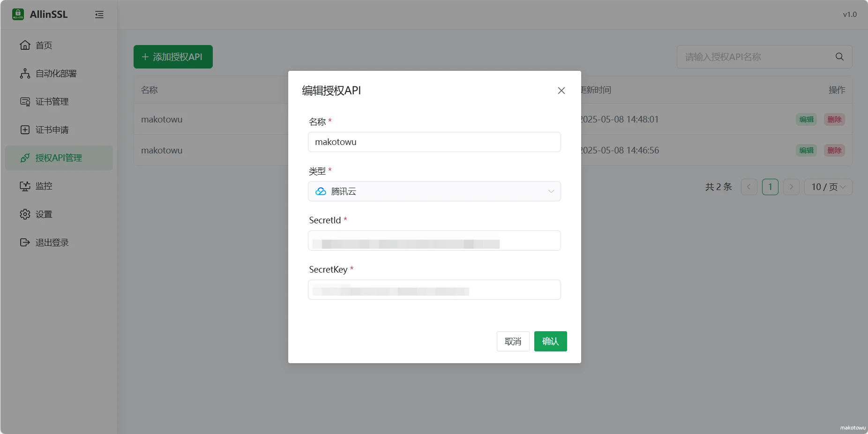Click makotowu in the second table row
This screenshot has width=868, height=434.
click(162, 150)
